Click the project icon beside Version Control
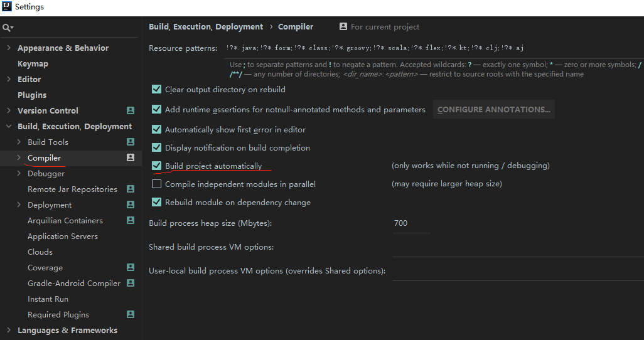 [x=131, y=110]
